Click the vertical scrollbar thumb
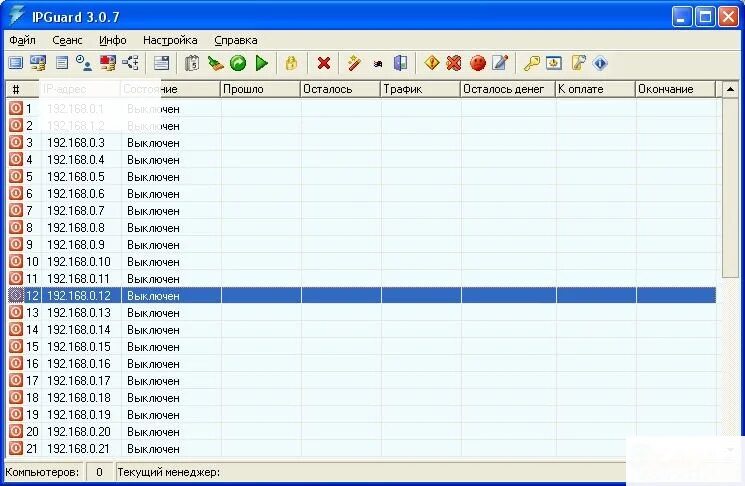 pyautogui.click(x=730, y=188)
